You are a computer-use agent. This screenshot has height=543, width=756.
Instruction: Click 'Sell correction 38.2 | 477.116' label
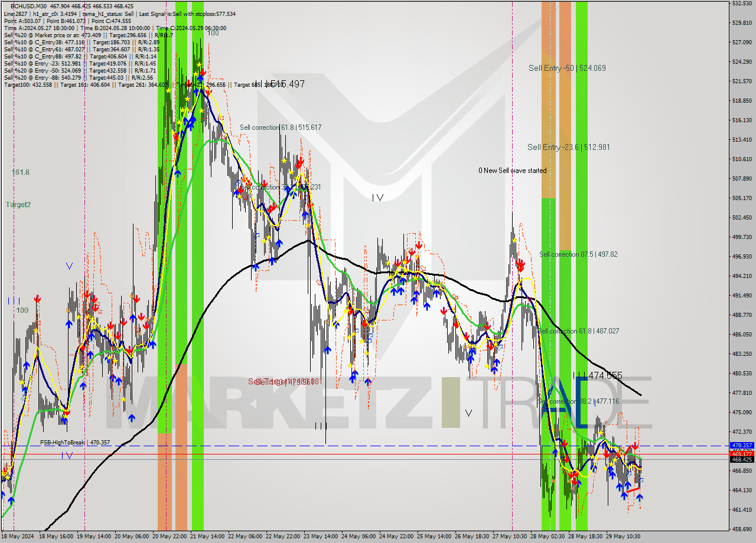click(x=579, y=401)
